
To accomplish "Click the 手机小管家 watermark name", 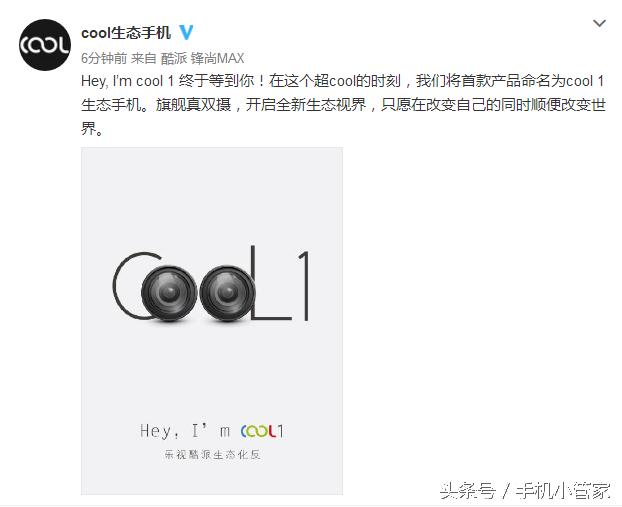I will click(562, 491).
